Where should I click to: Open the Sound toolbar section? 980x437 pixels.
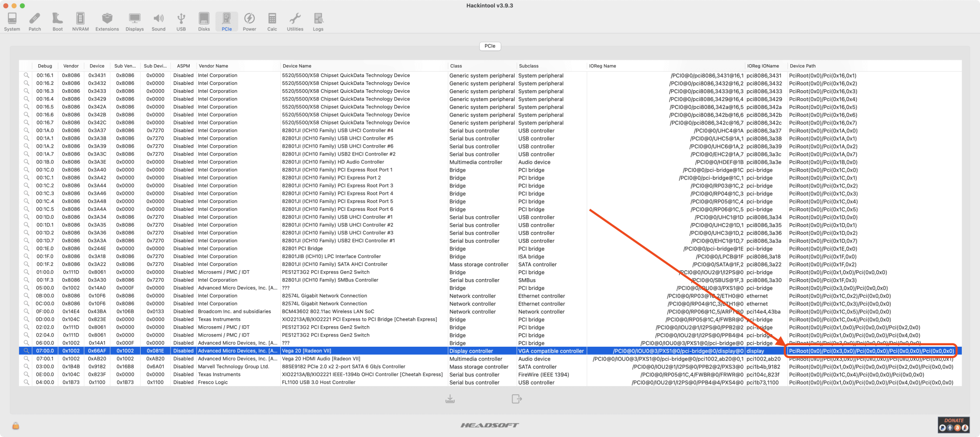158,22
